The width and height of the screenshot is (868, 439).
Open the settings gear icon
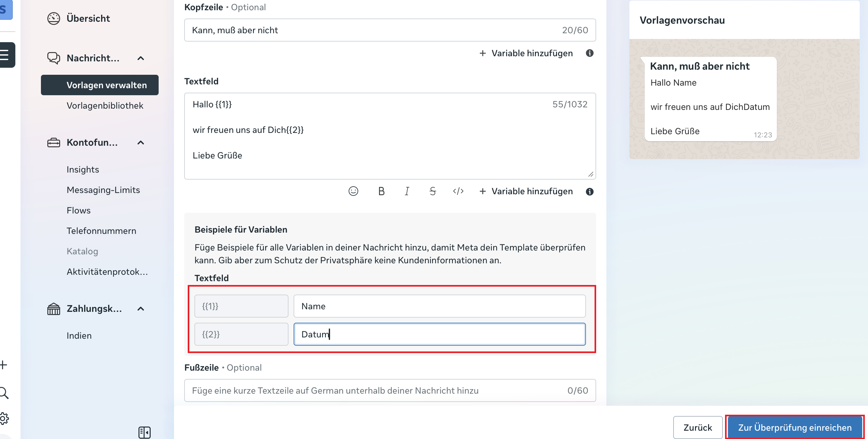tap(4, 419)
